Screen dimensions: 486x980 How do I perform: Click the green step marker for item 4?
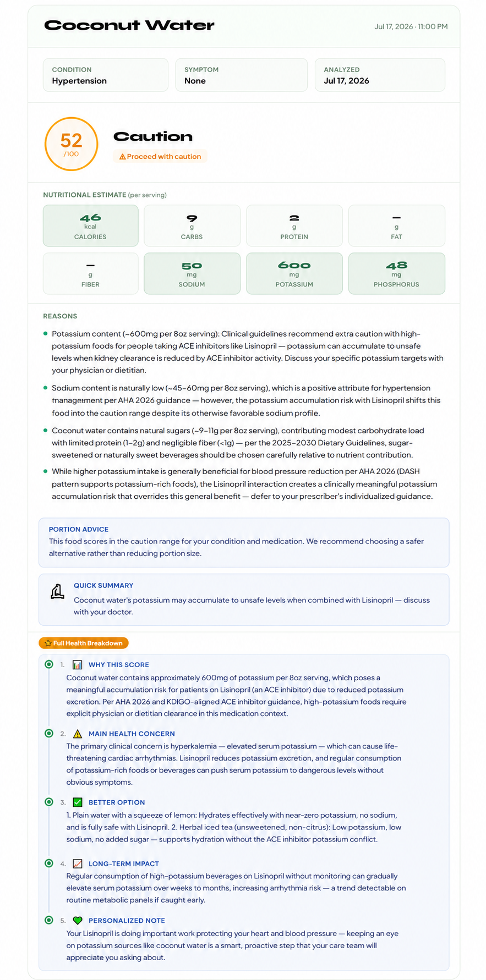pyautogui.click(x=49, y=863)
